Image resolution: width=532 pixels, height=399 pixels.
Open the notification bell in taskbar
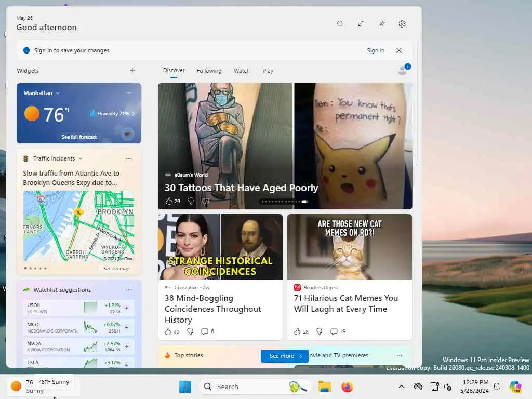pos(496,387)
